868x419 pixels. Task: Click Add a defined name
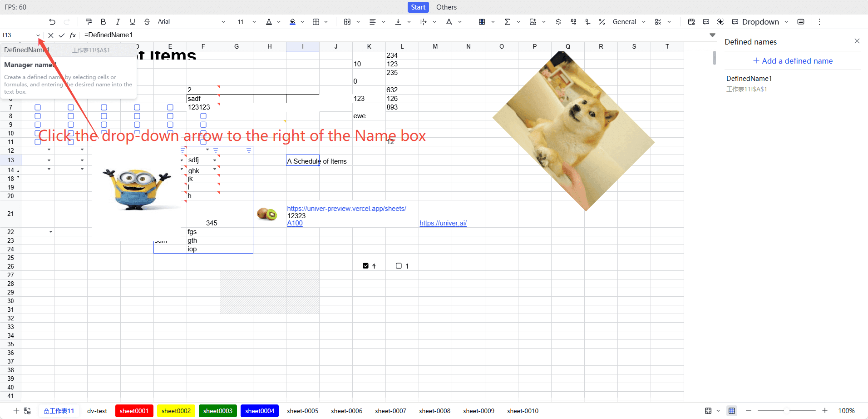[793, 61]
